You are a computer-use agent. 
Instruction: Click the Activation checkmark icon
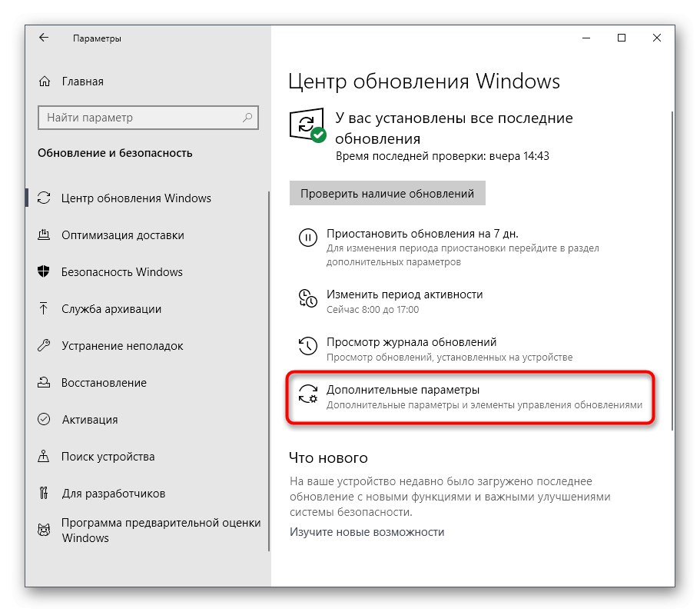coord(45,419)
